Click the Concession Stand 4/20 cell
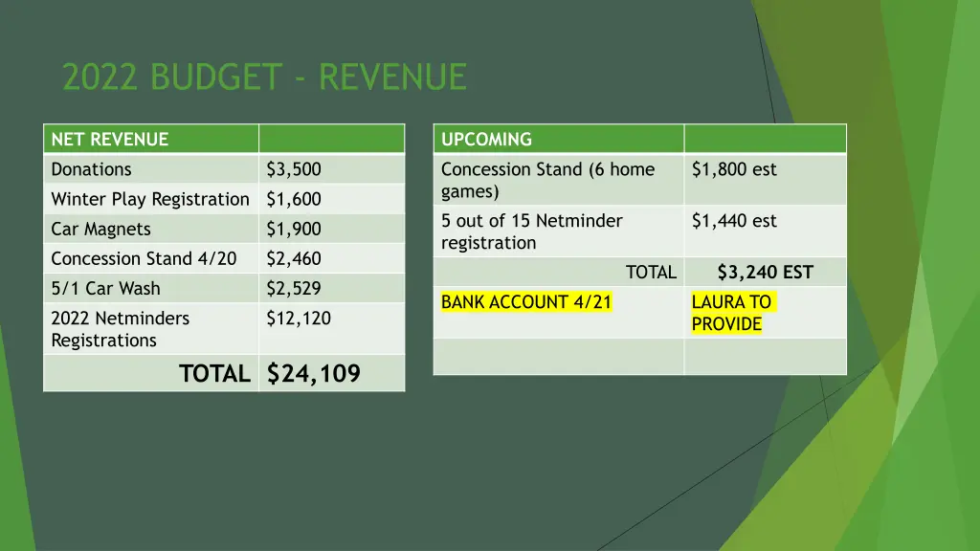The height and width of the screenshot is (551, 980). click(x=144, y=258)
